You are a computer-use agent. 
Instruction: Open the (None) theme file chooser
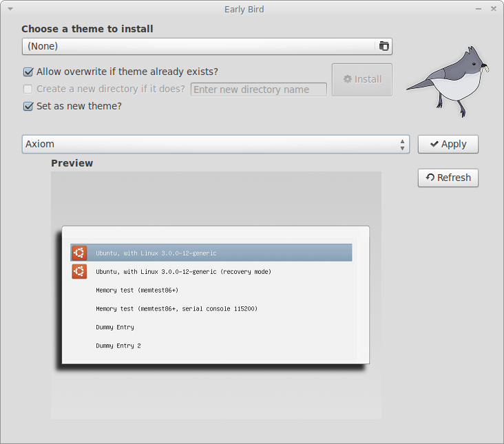click(207, 46)
